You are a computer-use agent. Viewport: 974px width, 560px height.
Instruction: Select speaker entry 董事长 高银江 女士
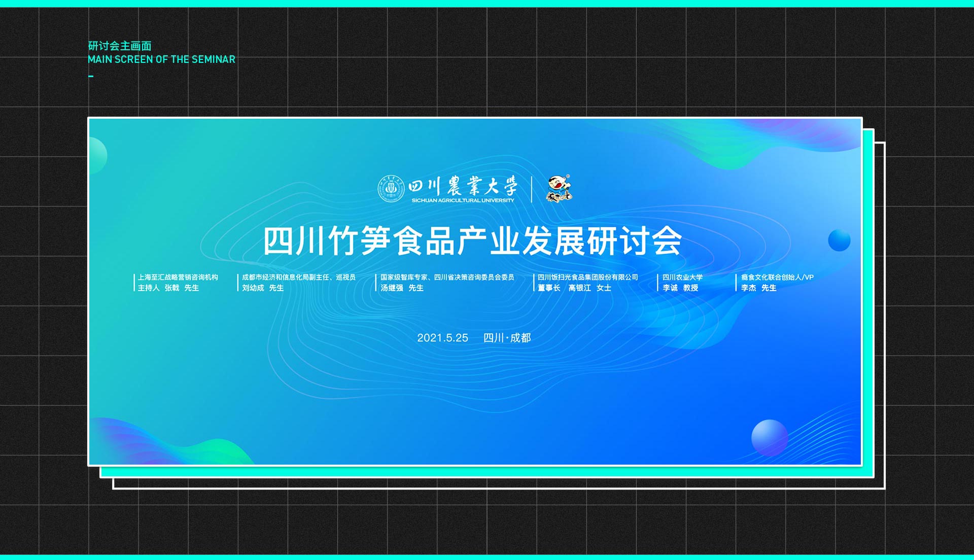click(x=574, y=288)
